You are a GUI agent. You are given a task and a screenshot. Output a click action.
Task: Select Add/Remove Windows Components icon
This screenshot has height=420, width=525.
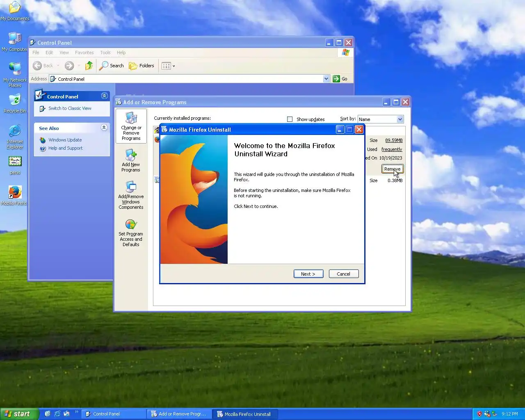click(x=131, y=195)
